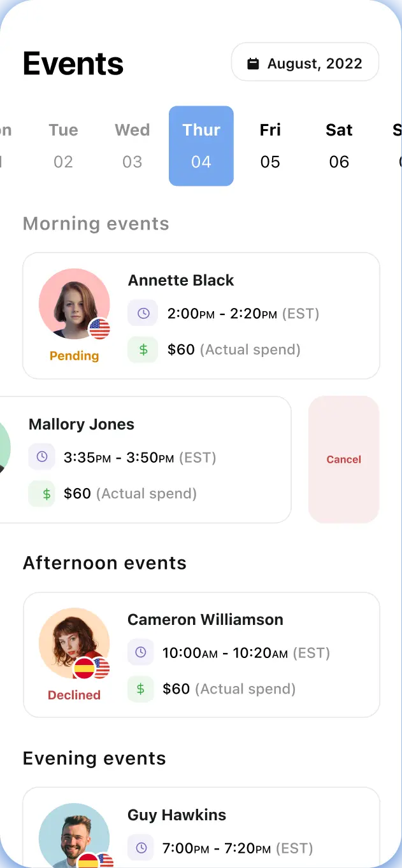Click Spain flag badge on Cameron's avatar
Screen dimensions: 402x868
(x=84, y=668)
